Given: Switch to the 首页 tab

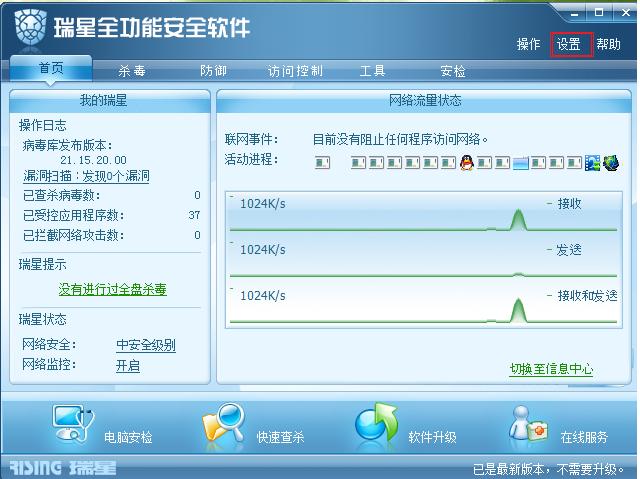Looking at the screenshot, I should click(51, 68).
